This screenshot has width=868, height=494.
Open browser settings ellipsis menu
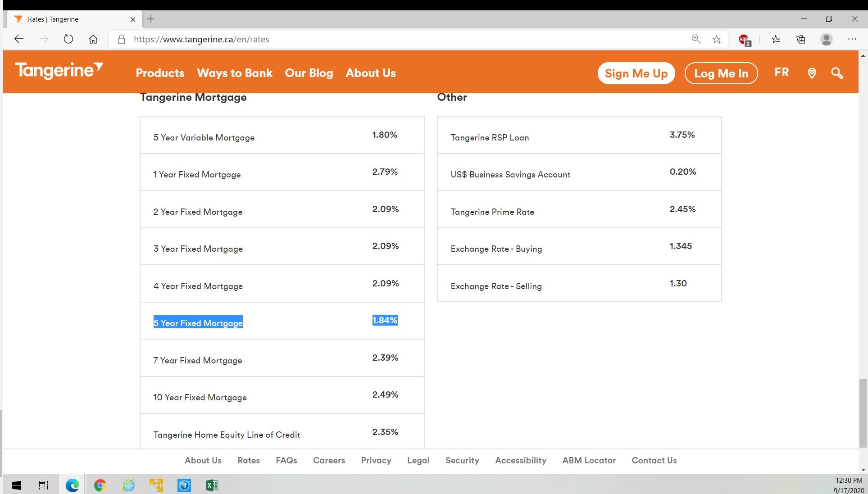pos(852,39)
